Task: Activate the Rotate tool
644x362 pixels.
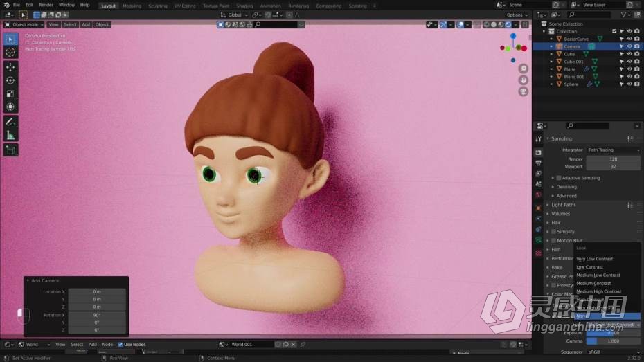Action: [x=10, y=80]
